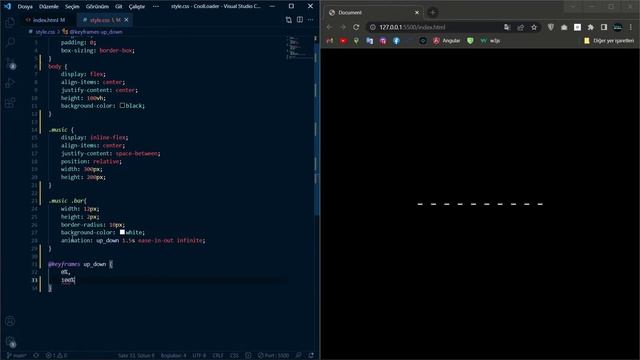The image size is (640, 360).
Task: Expand the hidden menus ellipsis in menu bar
Action: [156, 7]
